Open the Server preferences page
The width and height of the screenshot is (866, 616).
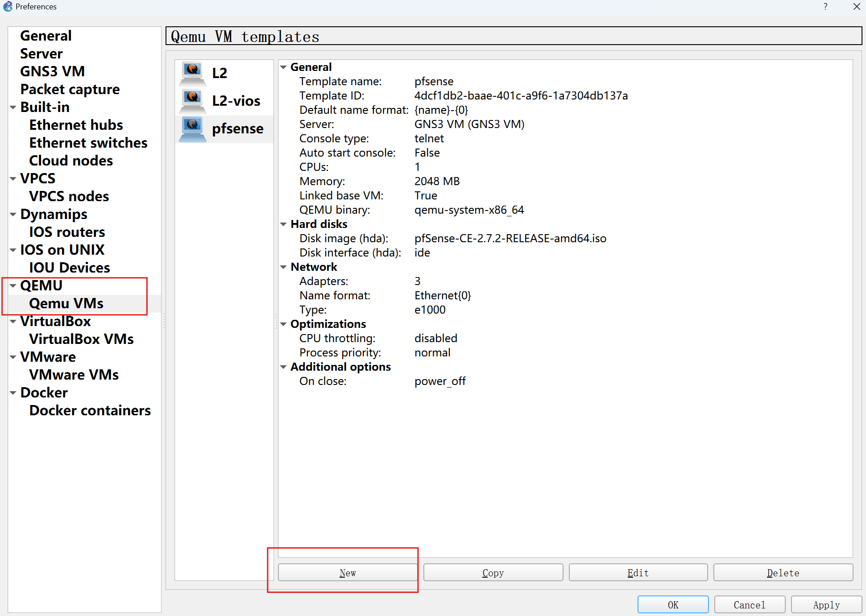(x=41, y=54)
